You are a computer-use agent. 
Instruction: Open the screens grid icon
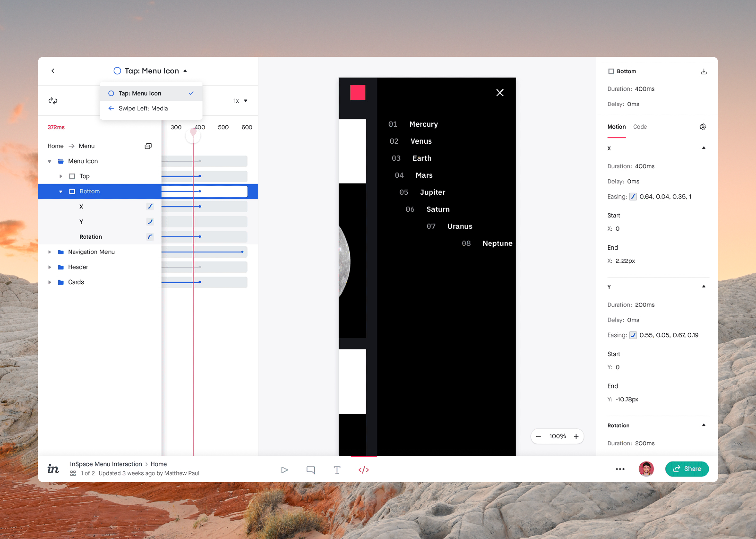coord(73,473)
